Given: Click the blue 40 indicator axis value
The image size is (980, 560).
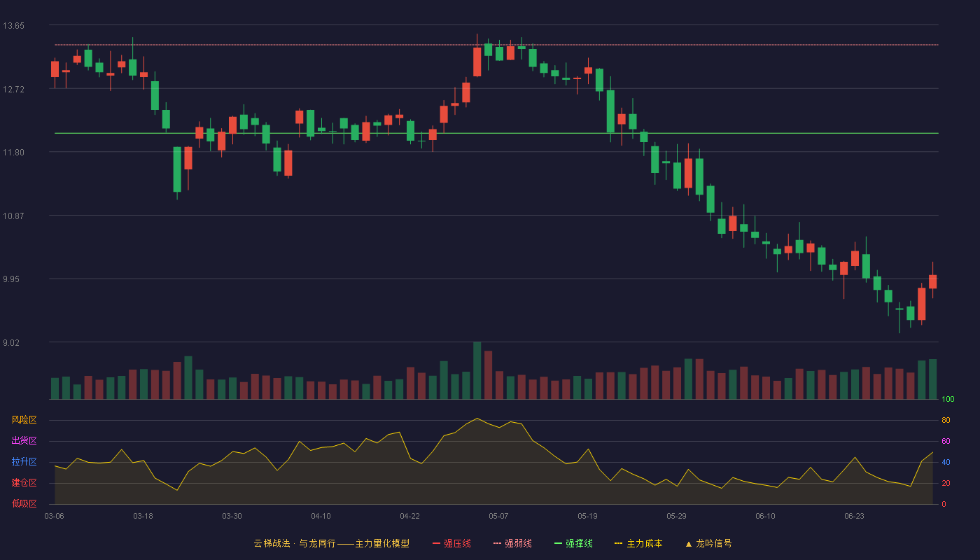Looking at the screenshot, I should pos(946,462).
